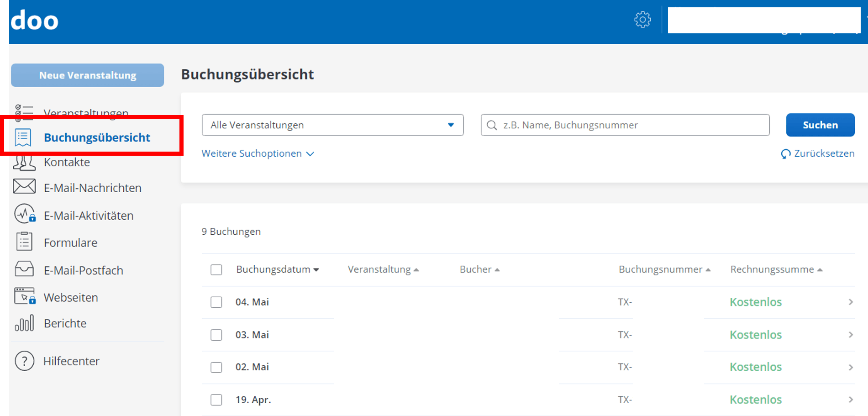Click the E-Mail-Nachrichten envelope icon
The width and height of the screenshot is (868, 416).
(x=24, y=187)
